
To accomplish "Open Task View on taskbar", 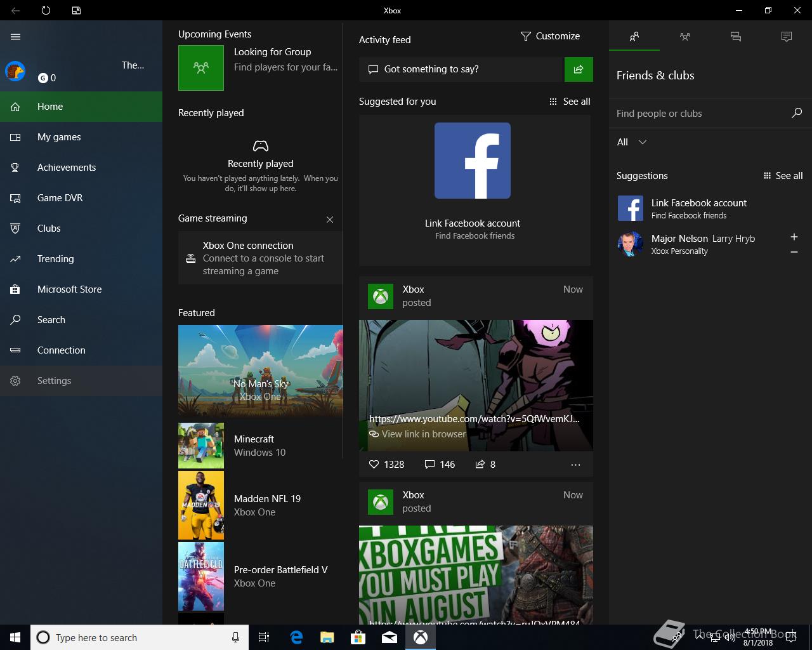I will tap(264, 637).
